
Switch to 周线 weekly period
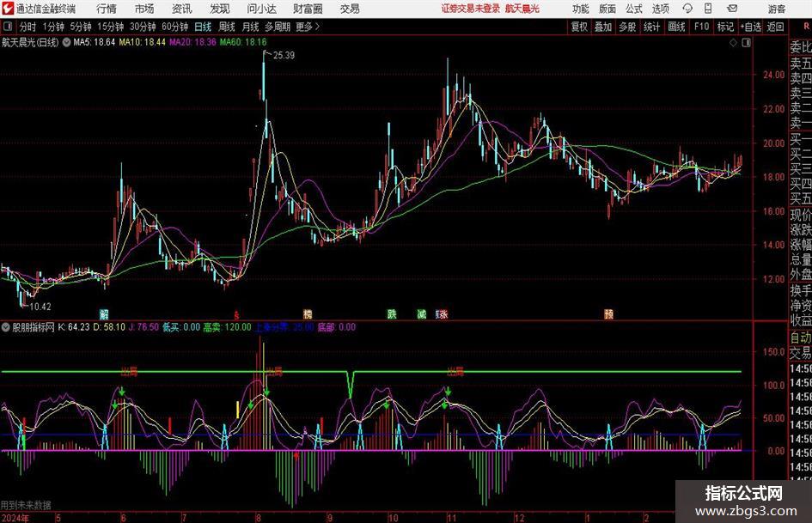click(227, 27)
